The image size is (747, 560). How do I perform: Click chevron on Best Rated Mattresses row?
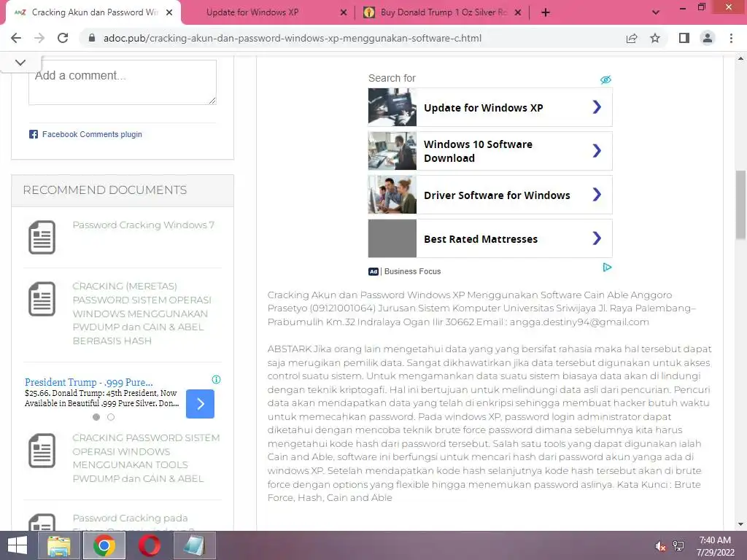(597, 238)
